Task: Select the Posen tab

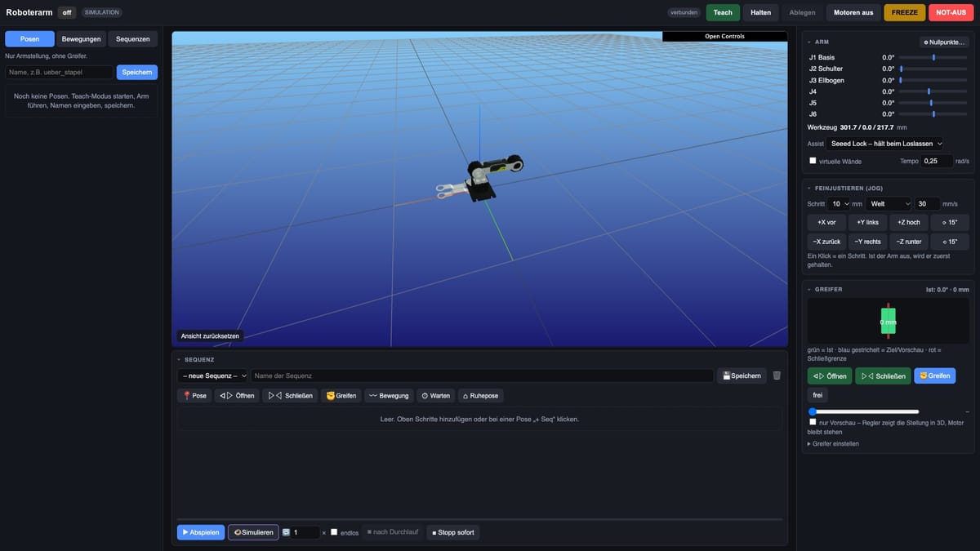Action: click(29, 38)
